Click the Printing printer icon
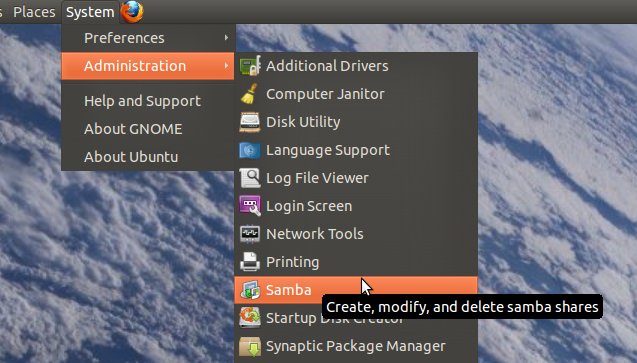Viewport: 637px width, 363px height. pos(250,262)
